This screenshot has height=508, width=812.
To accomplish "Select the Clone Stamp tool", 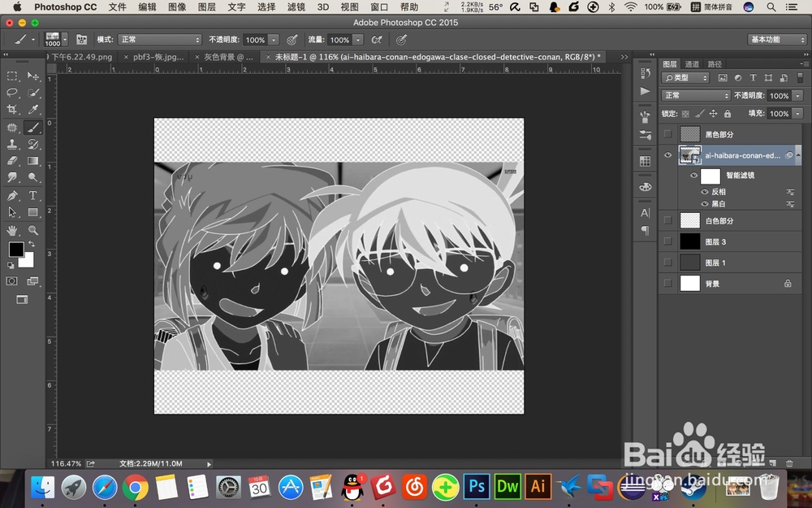I will [x=12, y=144].
